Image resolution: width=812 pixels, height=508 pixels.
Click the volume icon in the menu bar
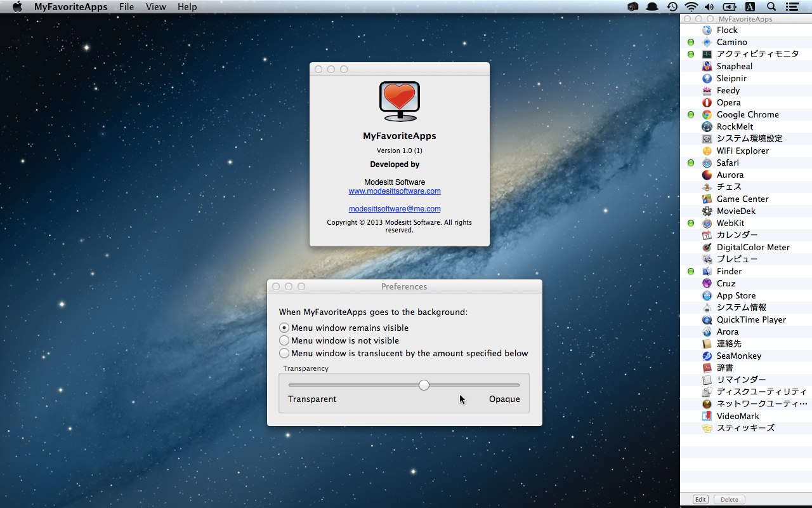(x=709, y=7)
